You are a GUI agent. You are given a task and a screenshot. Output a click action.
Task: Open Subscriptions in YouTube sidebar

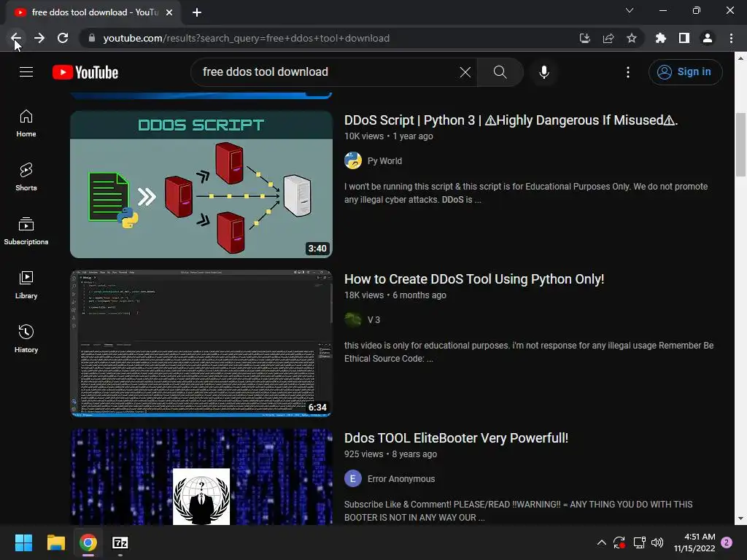[x=26, y=231]
